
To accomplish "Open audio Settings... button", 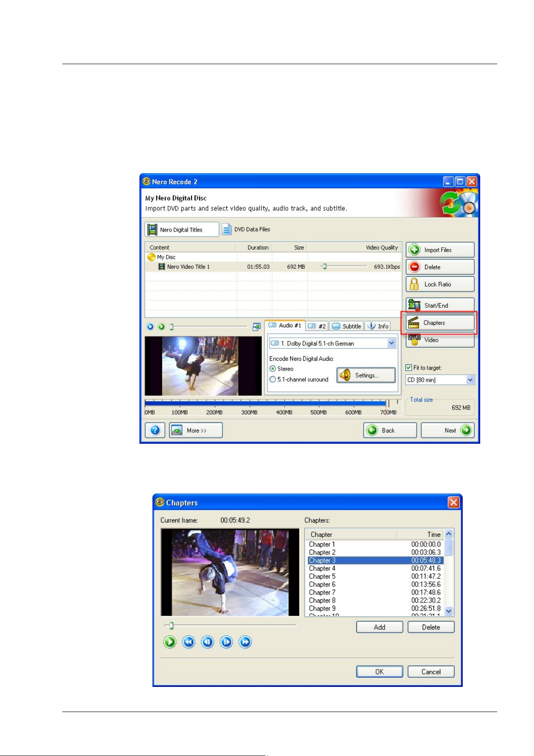I will coord(366,375).
